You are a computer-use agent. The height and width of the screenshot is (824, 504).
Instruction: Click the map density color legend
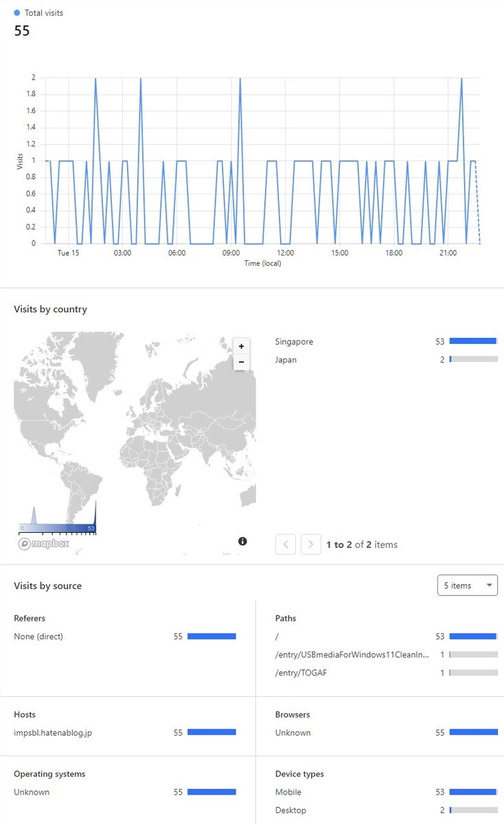tap(57, 527)
